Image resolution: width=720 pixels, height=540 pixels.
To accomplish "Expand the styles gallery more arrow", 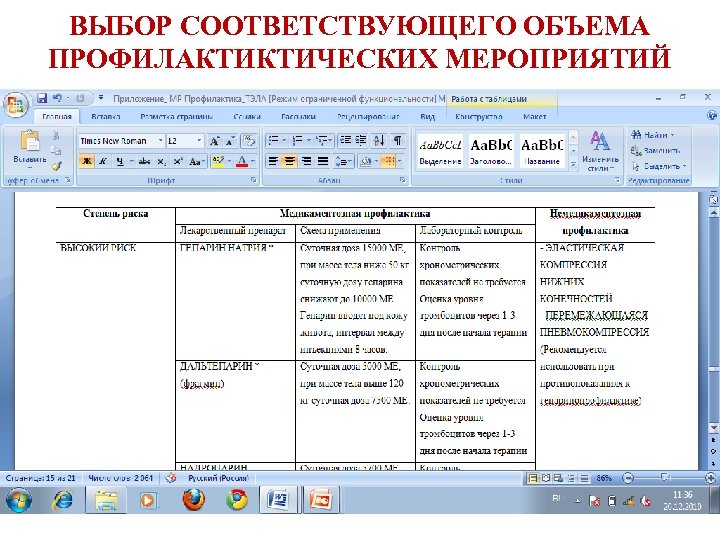I will coord(574,164).
